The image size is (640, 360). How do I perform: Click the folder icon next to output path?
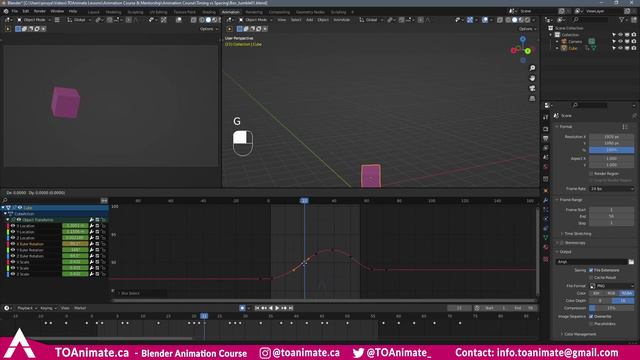pos(631,262)
